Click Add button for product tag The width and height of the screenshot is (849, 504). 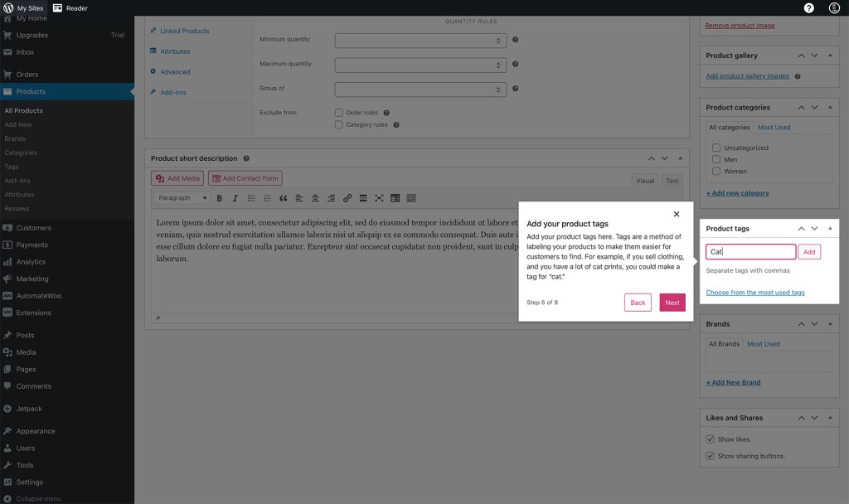pos(809,252)
